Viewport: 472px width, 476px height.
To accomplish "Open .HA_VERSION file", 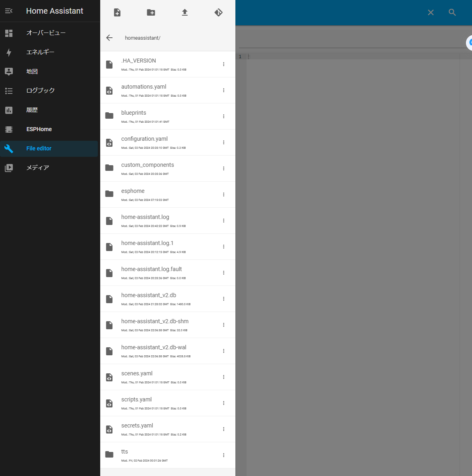I will tap(168, 64).
